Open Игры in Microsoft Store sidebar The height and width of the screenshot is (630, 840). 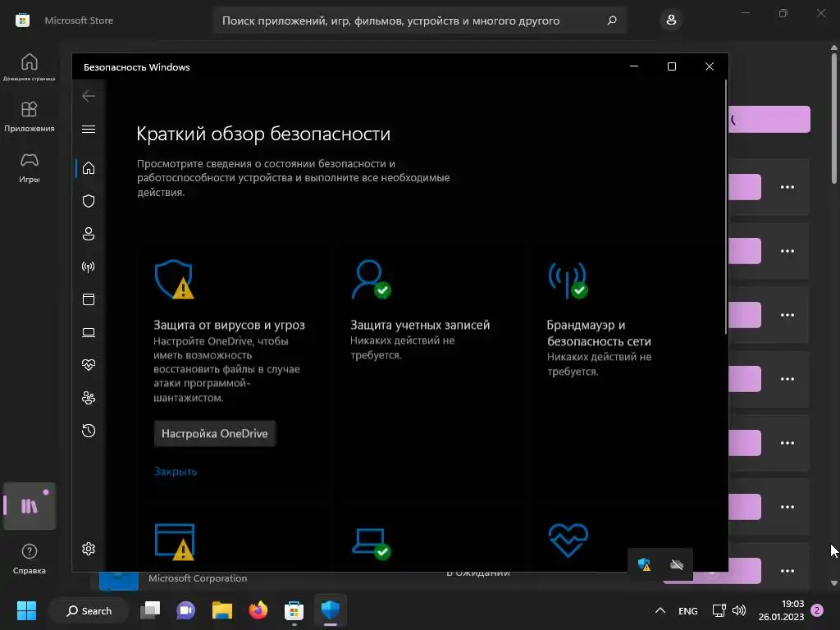pyautogui.click(x=29, y=167)
